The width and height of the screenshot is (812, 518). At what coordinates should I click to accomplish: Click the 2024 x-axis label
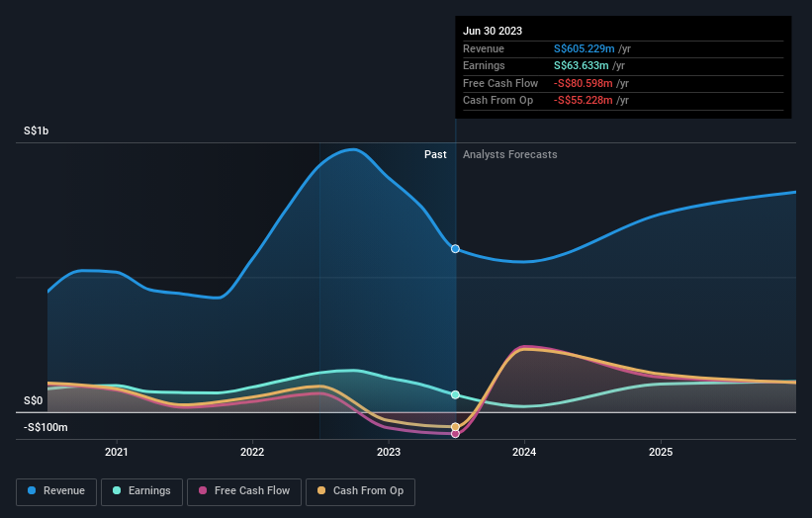click(524, 452)
